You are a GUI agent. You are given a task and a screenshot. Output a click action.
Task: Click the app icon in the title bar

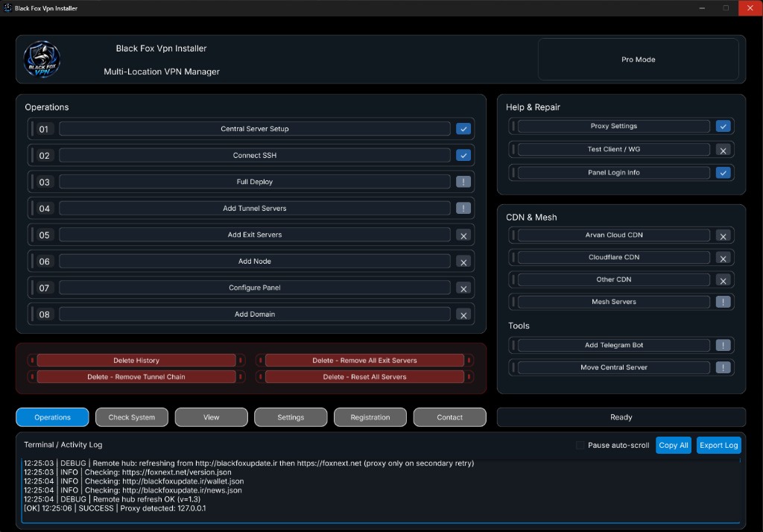[7, 7]
